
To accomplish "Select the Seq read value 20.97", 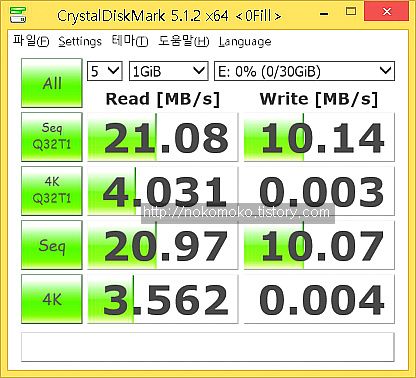I will click(163, 245).
